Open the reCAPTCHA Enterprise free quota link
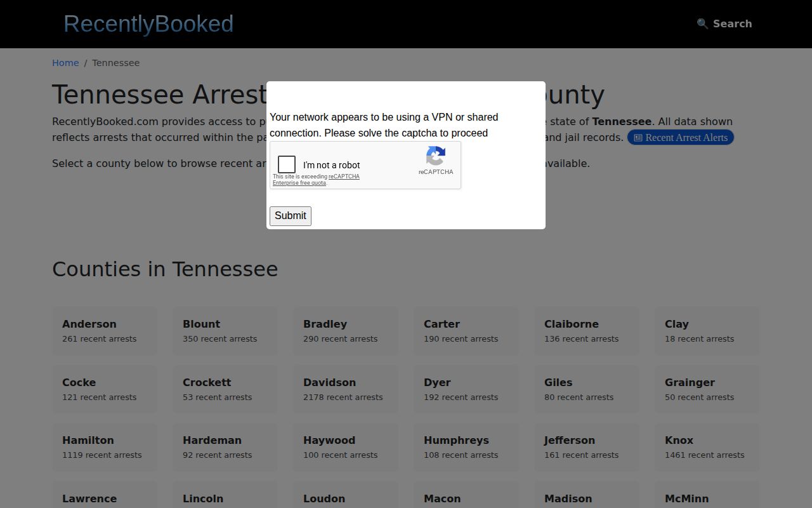The image size is (812, 508). point(316,180)
